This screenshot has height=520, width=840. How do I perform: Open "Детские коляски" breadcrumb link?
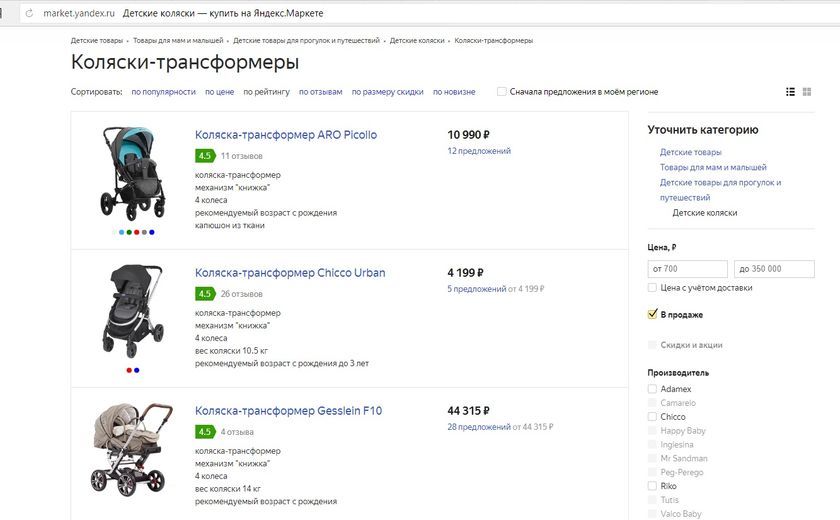click(x=417, y=41)
